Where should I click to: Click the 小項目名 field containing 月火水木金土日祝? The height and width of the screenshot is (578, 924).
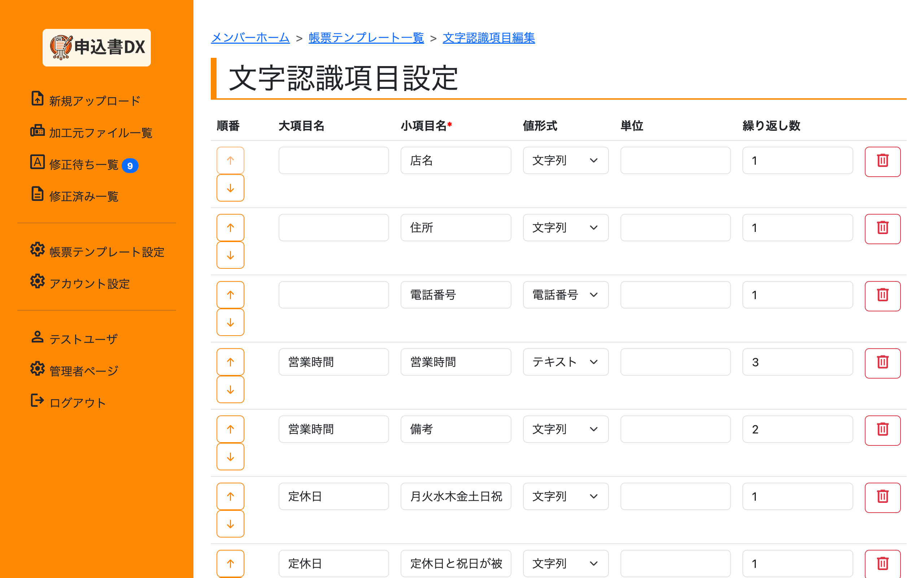pyautogui.click(x=456, y=496)
